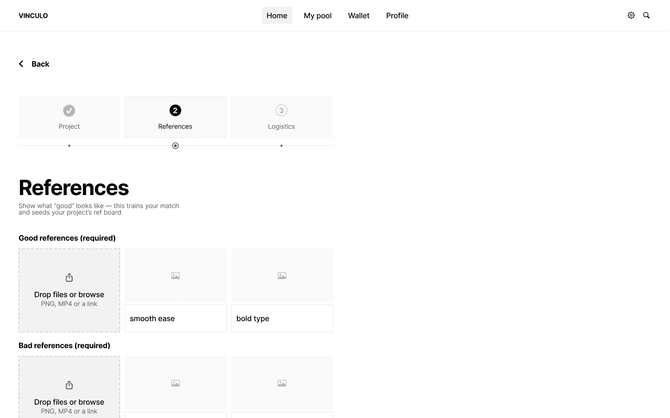Click the step 3 Logistics circle icon
Image resolution: width=670 pixels, height=418 pixels.
click(281, 111)
